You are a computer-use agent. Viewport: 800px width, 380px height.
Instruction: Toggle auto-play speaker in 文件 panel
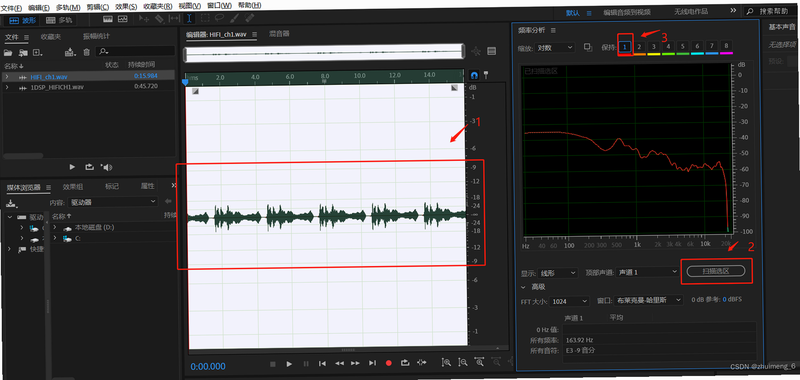(x=107, y=167)
